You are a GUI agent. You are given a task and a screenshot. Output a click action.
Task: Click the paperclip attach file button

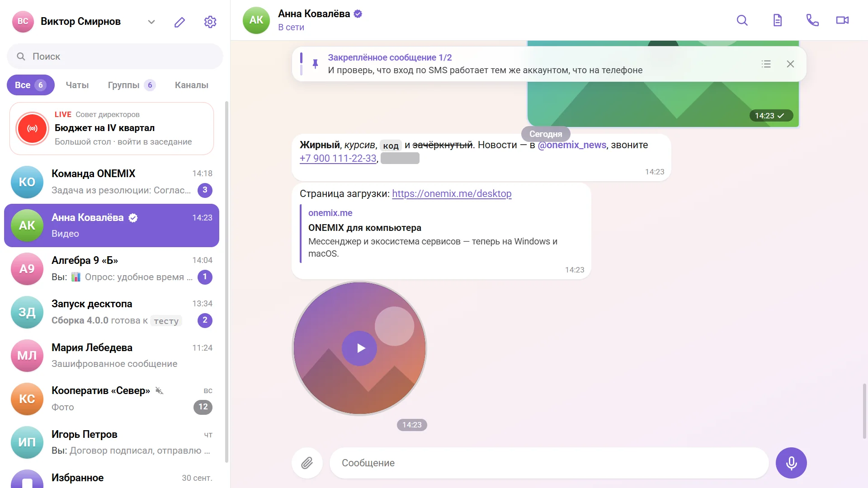(x=307, y=463)
